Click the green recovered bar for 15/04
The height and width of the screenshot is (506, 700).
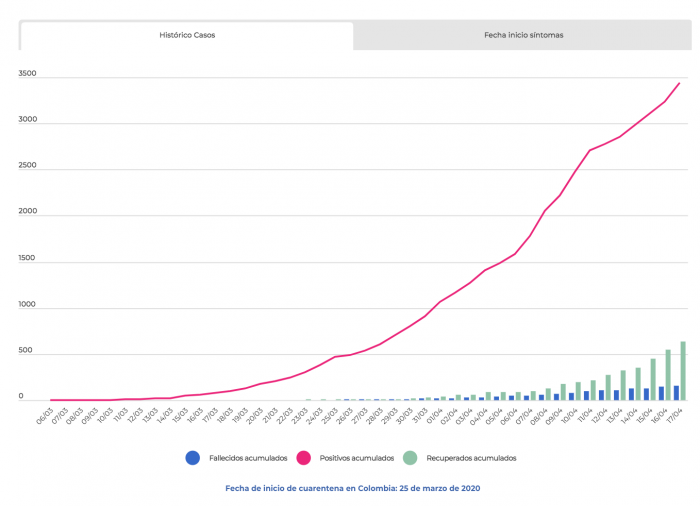pyautogui.click(x=653, y=380)
